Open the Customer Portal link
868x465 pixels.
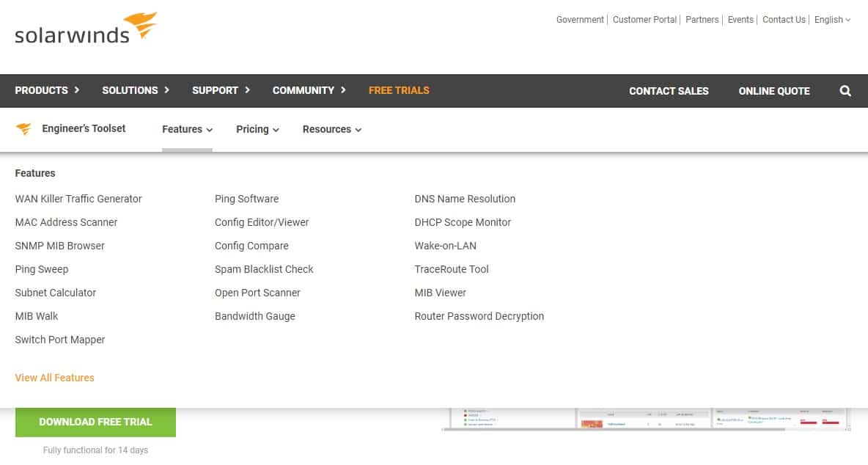(x=644, y=19)
